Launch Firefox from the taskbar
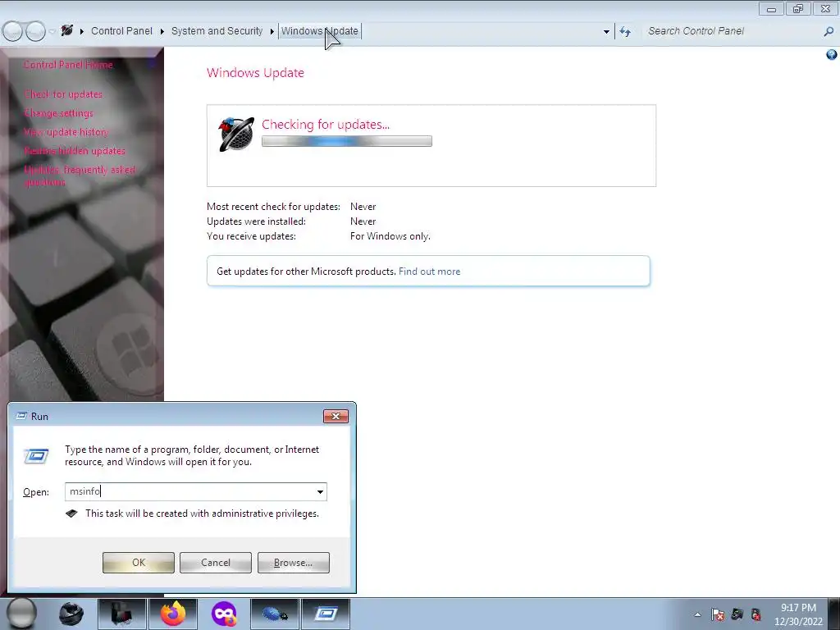 click(x=173, y=614)
